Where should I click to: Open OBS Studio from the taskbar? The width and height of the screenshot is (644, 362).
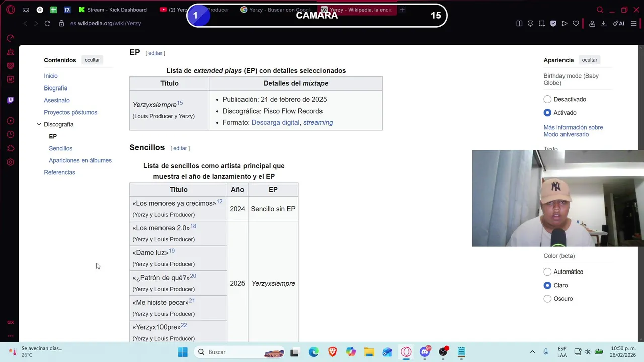443,352
